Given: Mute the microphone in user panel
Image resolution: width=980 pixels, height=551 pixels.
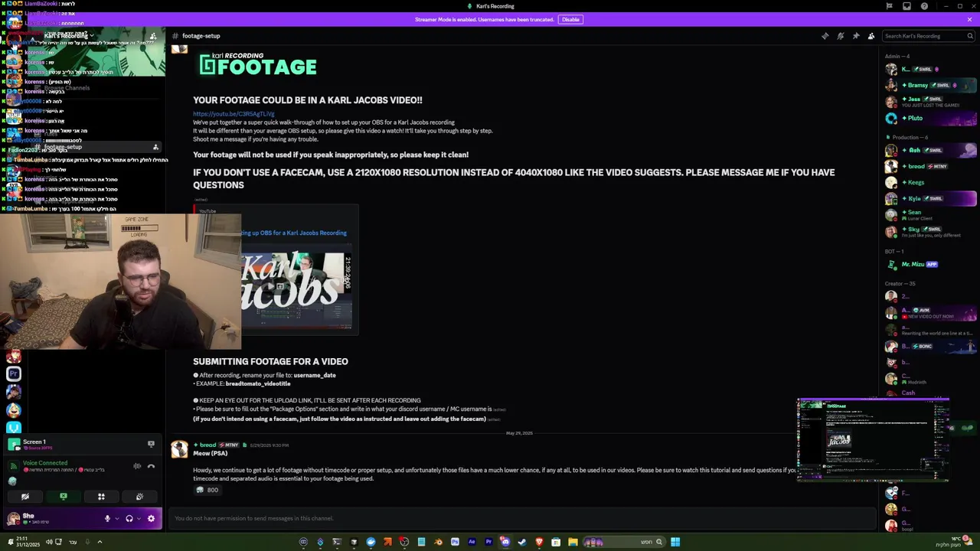Looking at the screenshot, I should pos(107,518).
